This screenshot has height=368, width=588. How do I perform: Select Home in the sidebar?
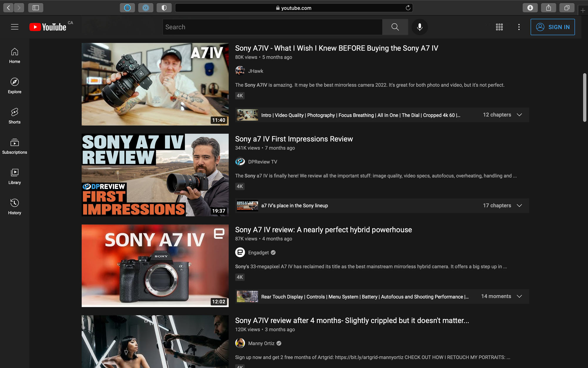pyautogui.click(x=15, y=56)
